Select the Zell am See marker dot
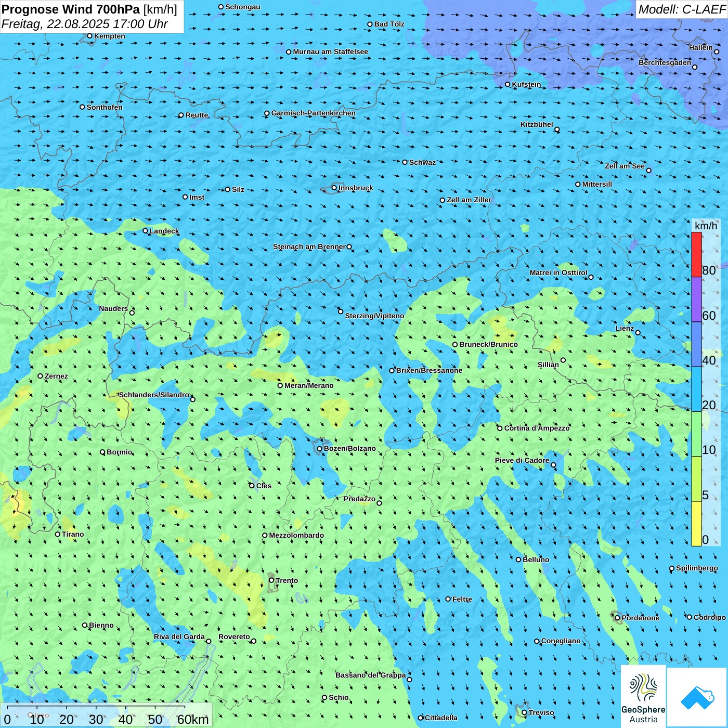The image size is (728, 728). coord(648,170)
